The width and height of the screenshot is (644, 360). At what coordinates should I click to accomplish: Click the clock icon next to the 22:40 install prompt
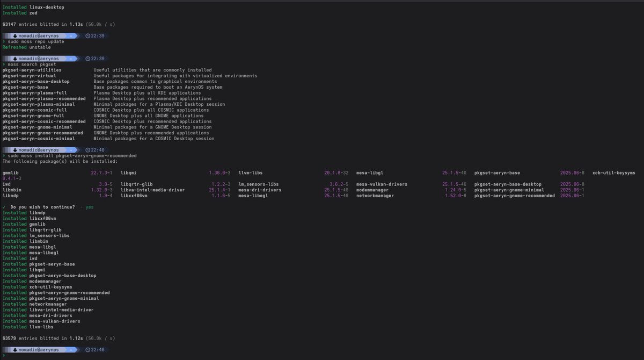point(87,149)
